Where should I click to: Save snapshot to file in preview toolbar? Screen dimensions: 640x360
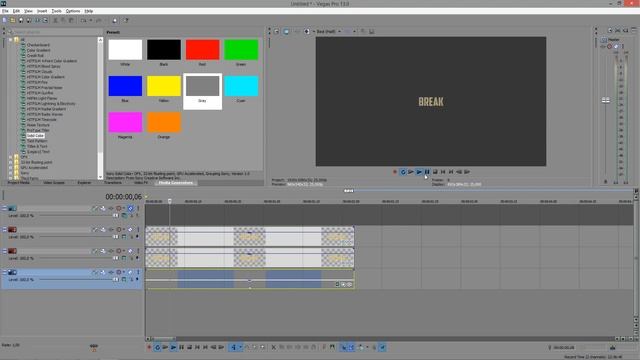point(371,31)
